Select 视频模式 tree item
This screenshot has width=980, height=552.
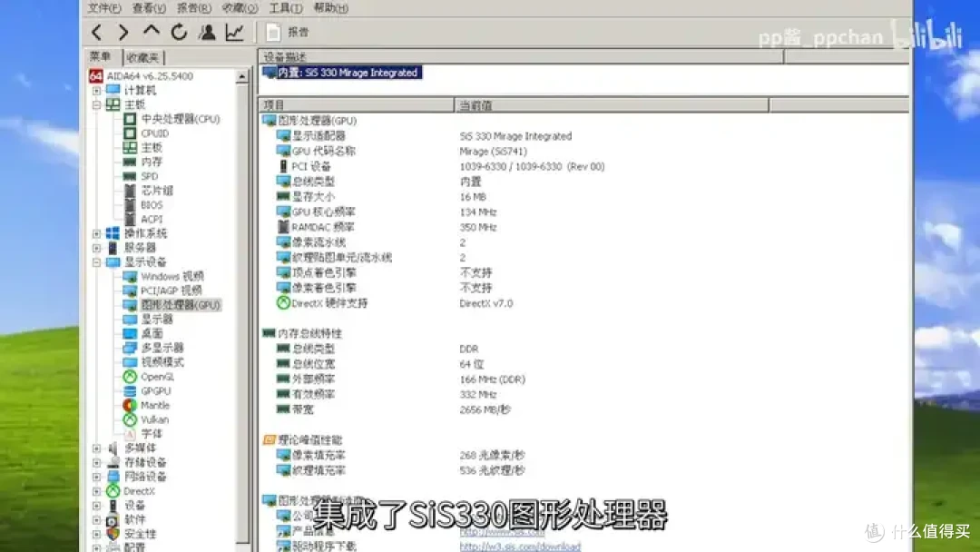pyautogui.click(x=162, y=362)
